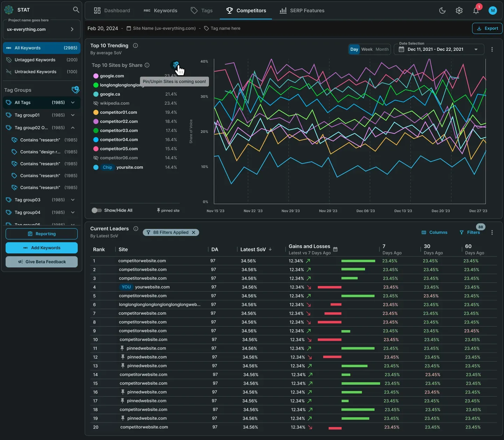Open the notifications bell
Screen dimensions: 504x440
tap(476, 11)
